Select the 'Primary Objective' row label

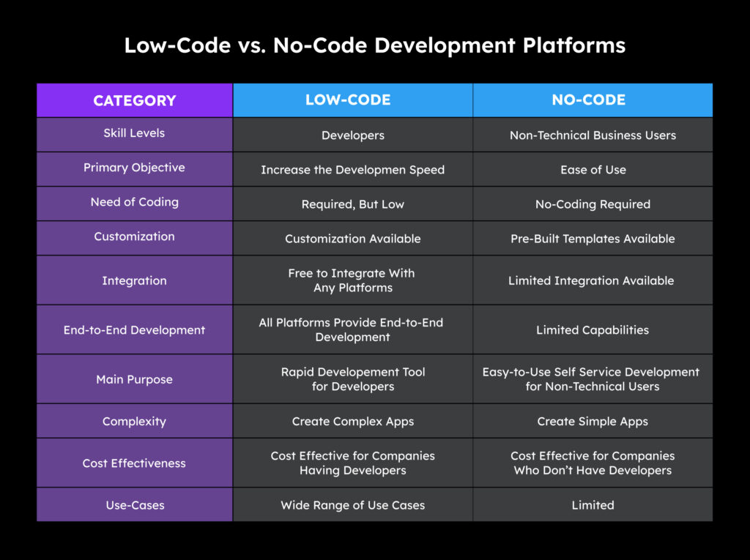135,168
